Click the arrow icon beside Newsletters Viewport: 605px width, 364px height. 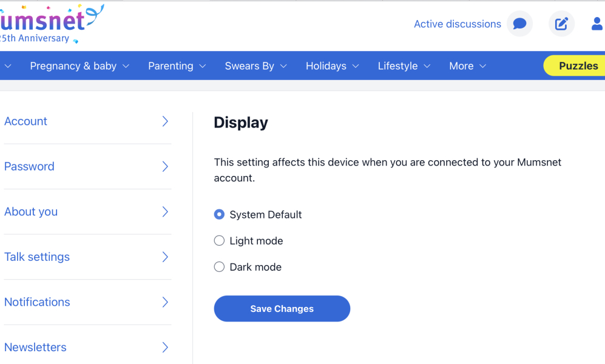[x=165, y=348]
